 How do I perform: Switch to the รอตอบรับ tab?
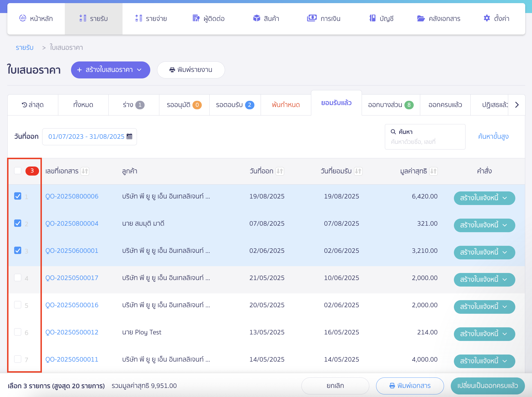click(x=235, y=105)
